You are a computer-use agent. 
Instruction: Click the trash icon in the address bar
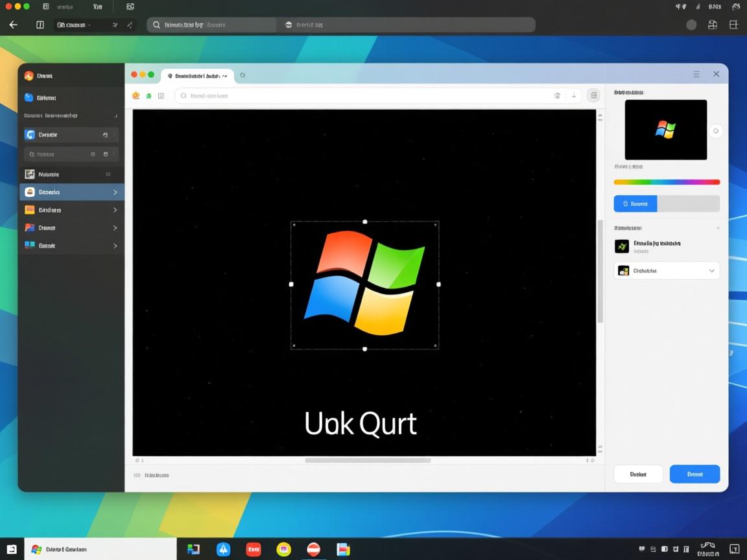pyautogui.click(x=557, y=95)
